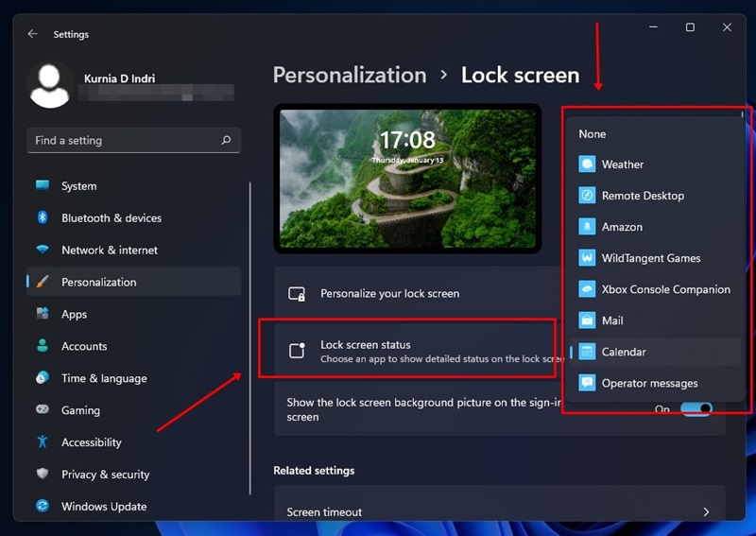Select WildTangent Games option

[x=654, y=258]
